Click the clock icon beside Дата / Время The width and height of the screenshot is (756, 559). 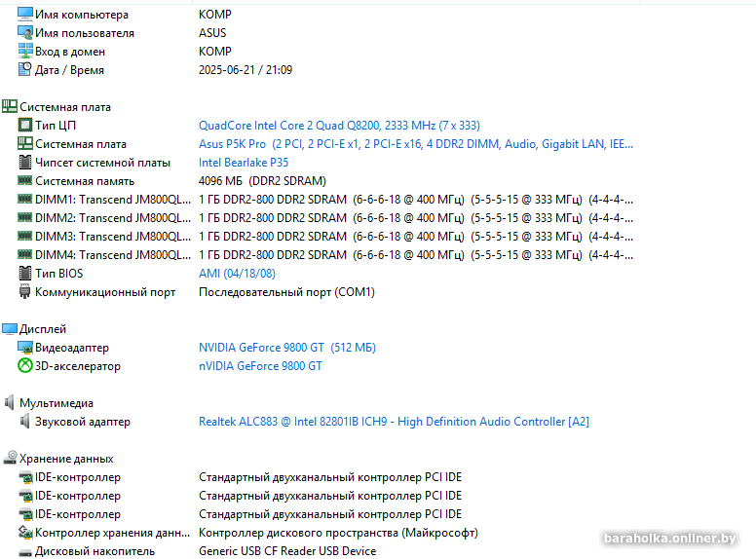coord(25,69)
